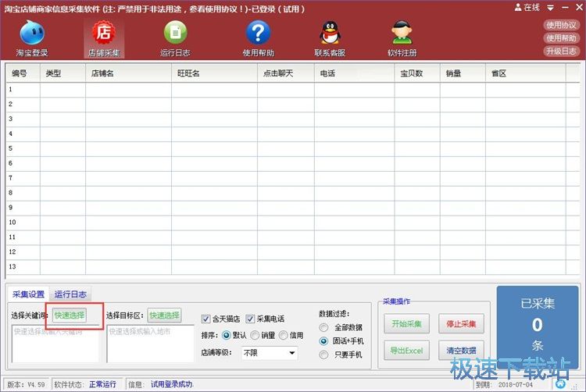Click the 软件注册 user icon
Viewport: 586px width, 392px height.
point(402,38)
